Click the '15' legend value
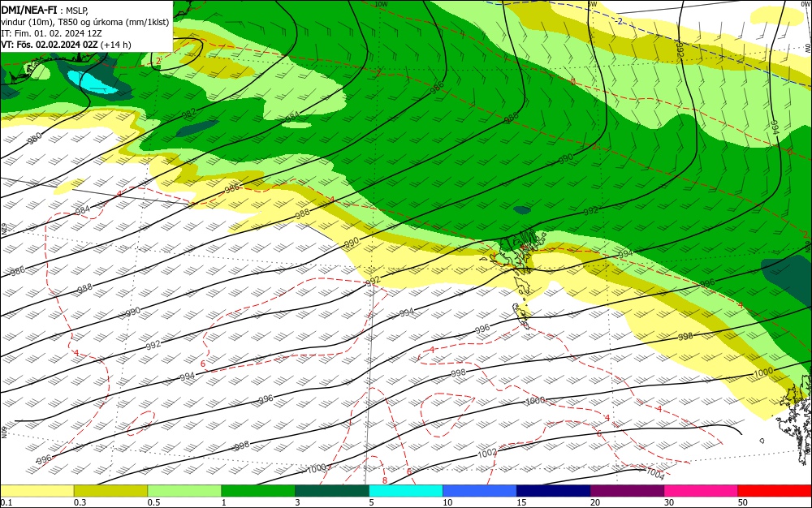The width and height of the screenshot is (812, 508). tap(521, 502)
